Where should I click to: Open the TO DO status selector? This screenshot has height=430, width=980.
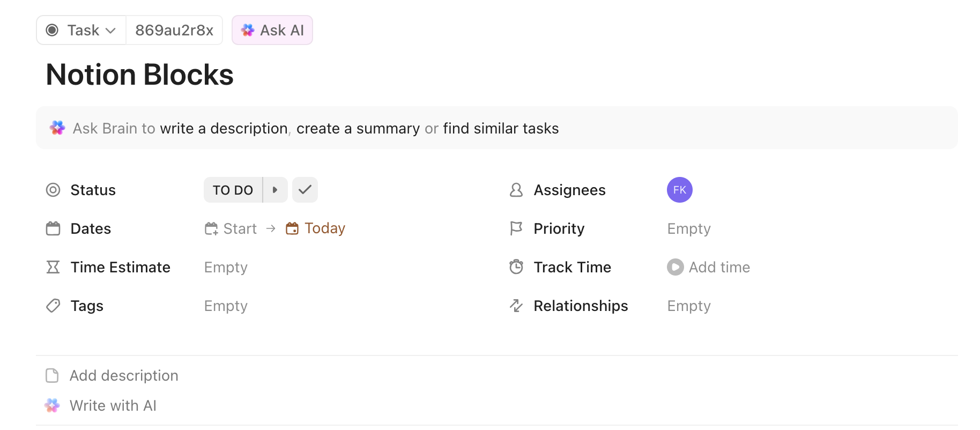point(233,190)
